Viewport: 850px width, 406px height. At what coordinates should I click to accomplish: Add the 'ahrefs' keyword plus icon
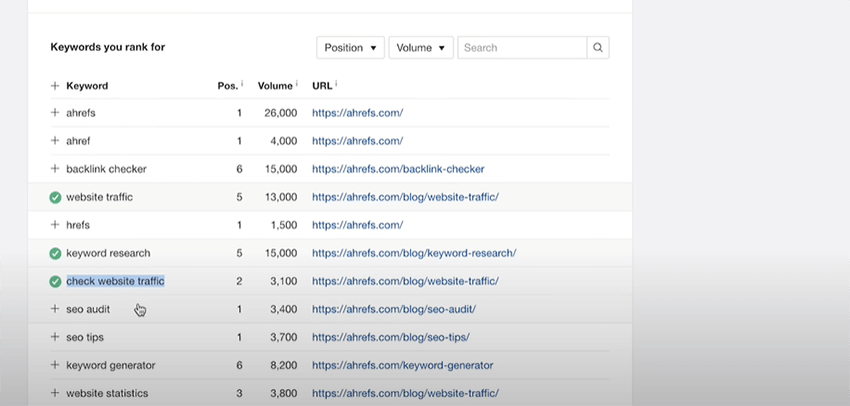(x=54, y=113)
